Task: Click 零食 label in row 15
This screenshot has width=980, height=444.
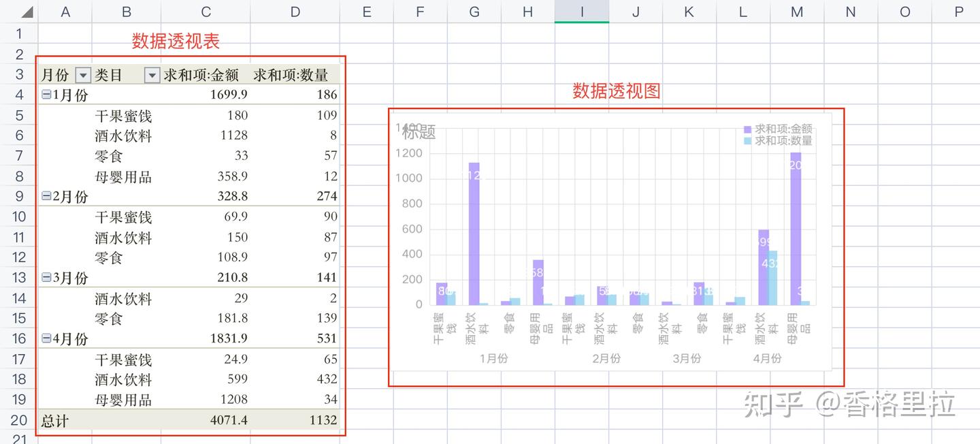Action: [109, 318]
